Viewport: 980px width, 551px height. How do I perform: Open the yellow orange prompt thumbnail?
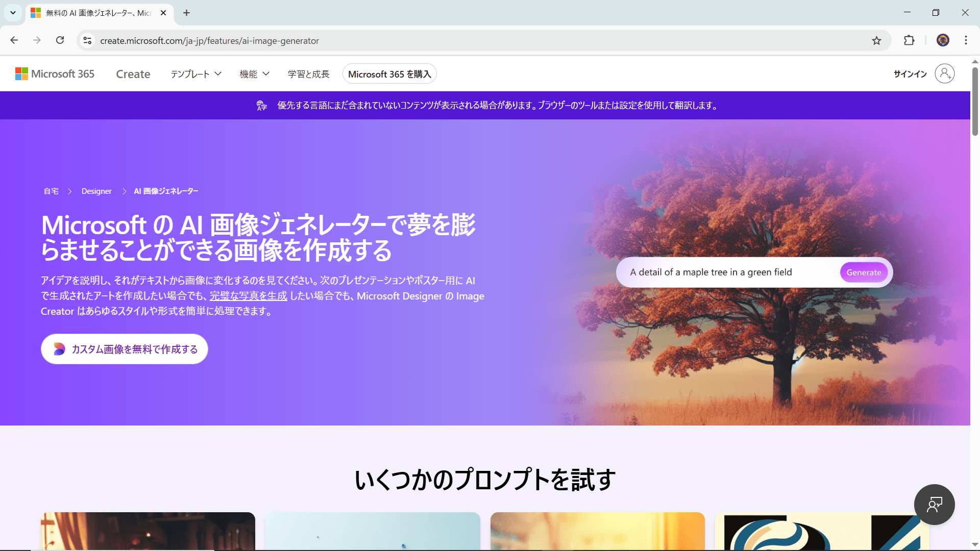pyautogui.click(x=597, y=531)
